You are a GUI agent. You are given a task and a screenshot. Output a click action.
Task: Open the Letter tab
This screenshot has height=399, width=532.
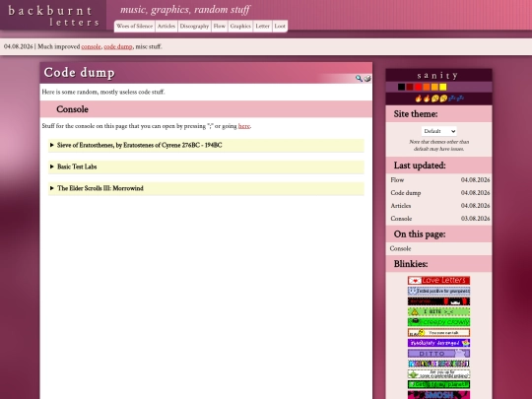click(x=263, y=27)
